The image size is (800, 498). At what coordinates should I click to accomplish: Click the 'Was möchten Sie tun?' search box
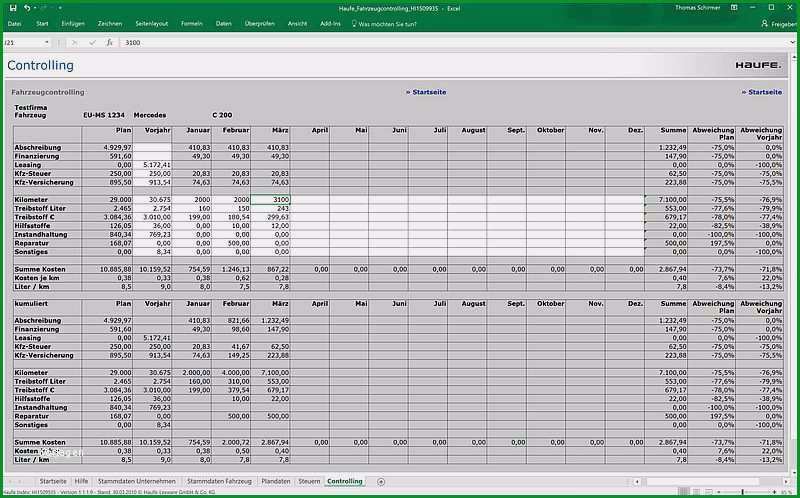tap(384, 23)
